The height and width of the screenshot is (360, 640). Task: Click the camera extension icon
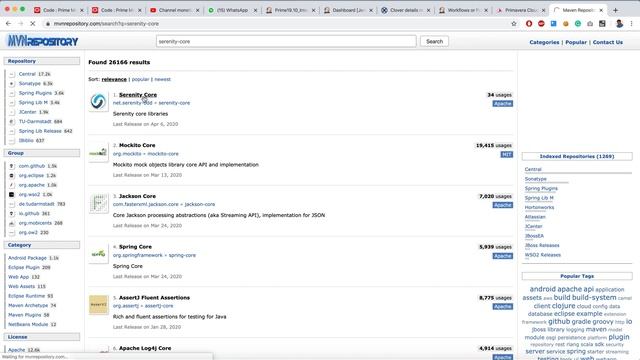point(590,24)
